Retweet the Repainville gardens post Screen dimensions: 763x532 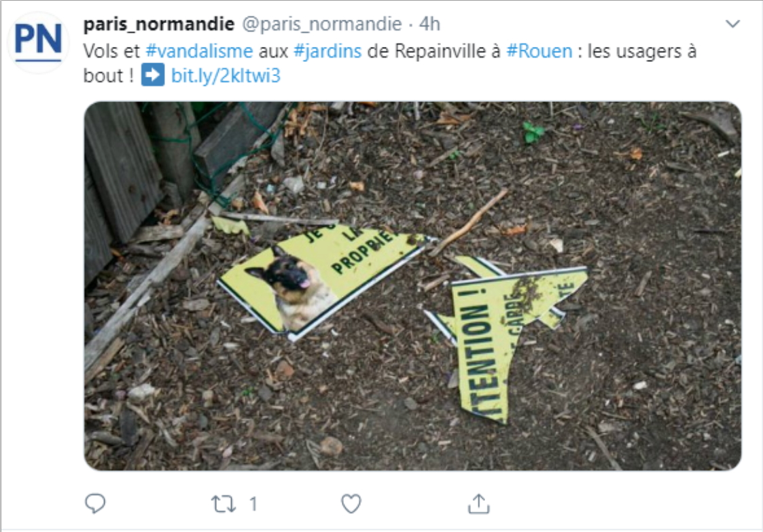pos(224,503)
